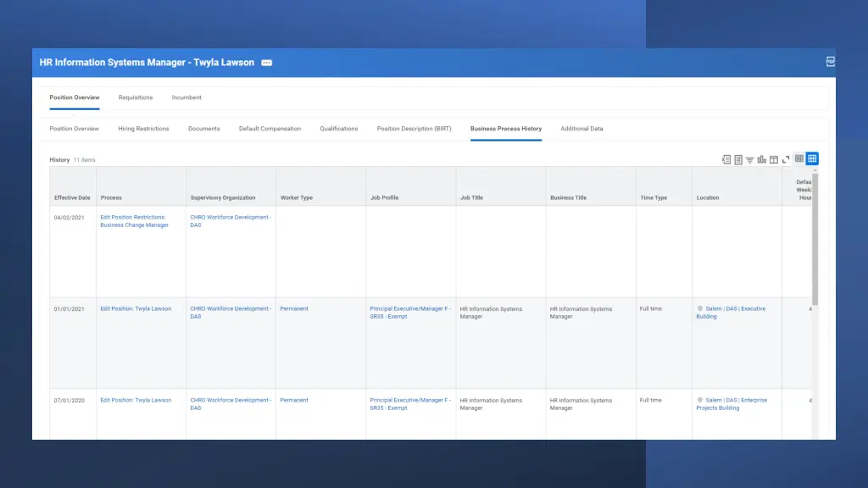Image resolution: width=868 pixels, height=488 pixels.
Task: Open the Permanent worker type link for 01/01/2021
Action: [x=294, y=308]
